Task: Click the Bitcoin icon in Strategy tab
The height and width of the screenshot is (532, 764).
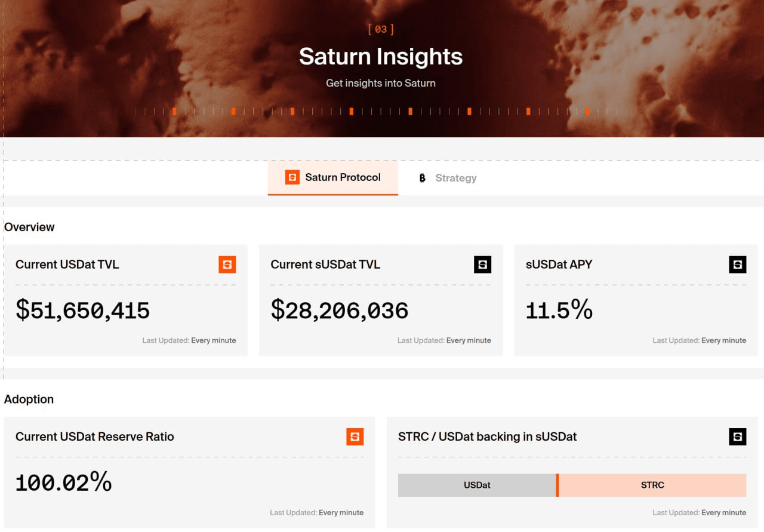Action: click(423, 178)
